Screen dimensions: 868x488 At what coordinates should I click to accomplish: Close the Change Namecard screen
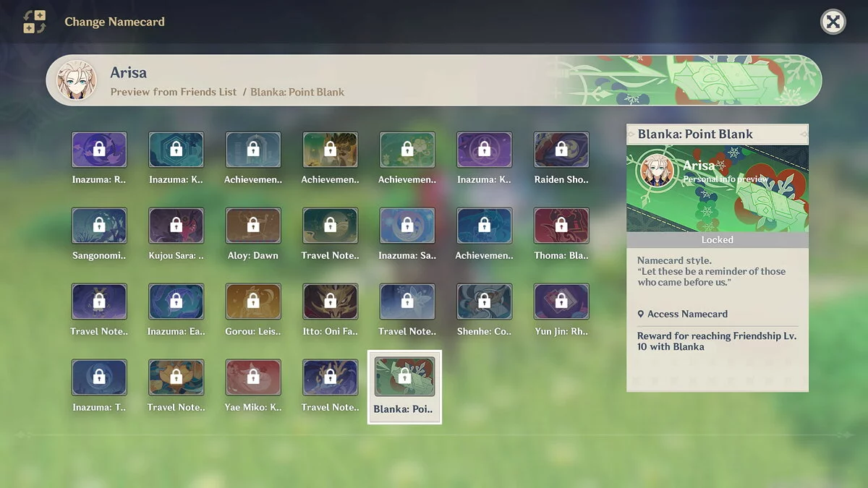tap(833, 22)
